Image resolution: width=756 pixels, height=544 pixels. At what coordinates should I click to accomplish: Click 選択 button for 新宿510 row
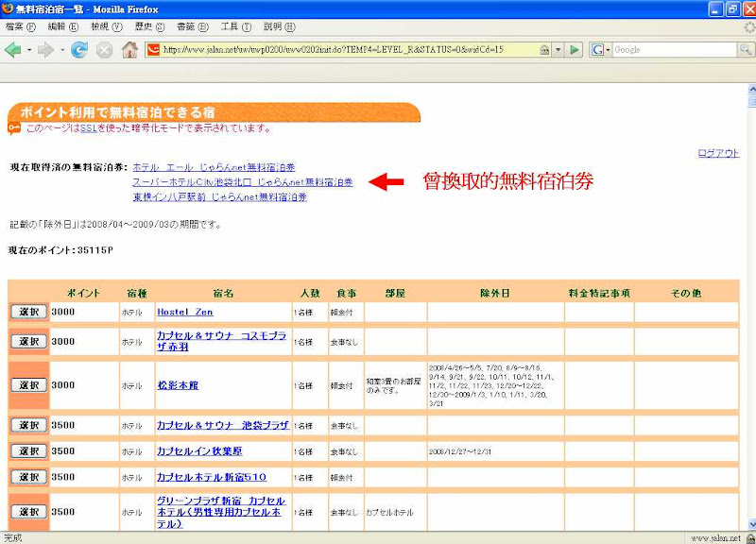pyautogui.click(x=29, y=477)
